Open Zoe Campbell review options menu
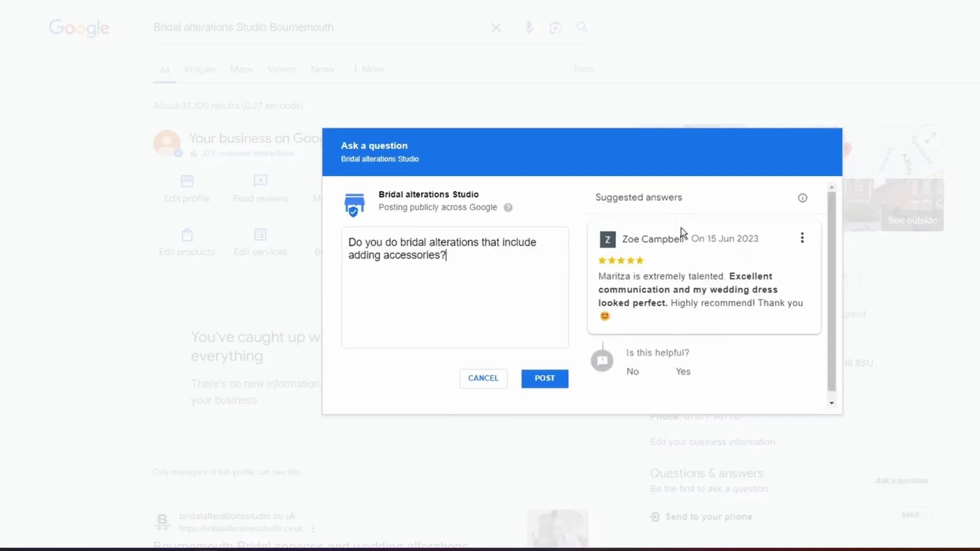Screen dimensions: 980x551 802,238
